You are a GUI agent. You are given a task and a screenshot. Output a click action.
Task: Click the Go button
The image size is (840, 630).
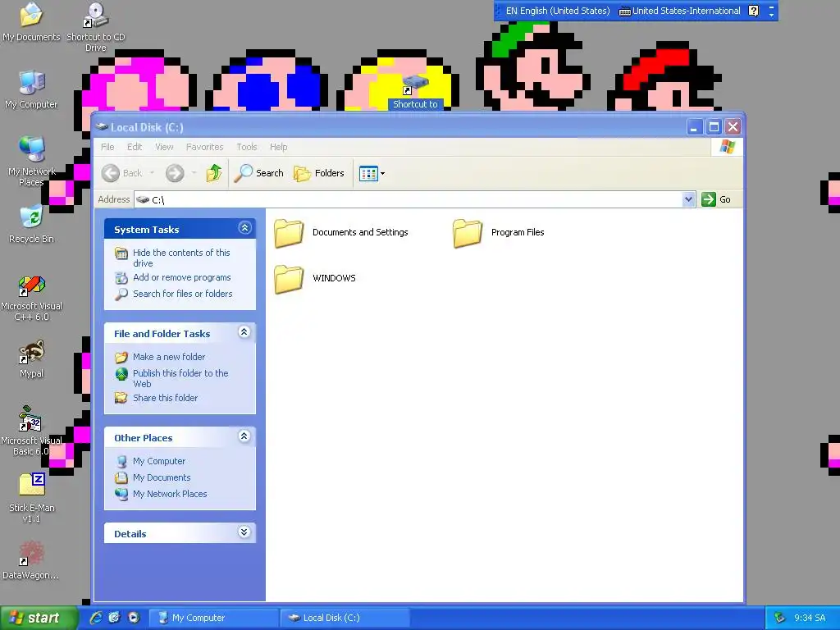716,199
